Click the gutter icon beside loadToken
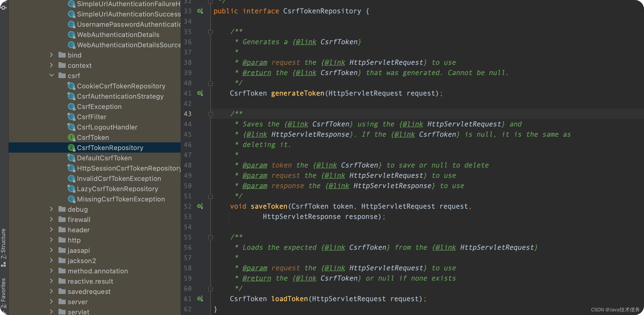 [x=200, y=299]
